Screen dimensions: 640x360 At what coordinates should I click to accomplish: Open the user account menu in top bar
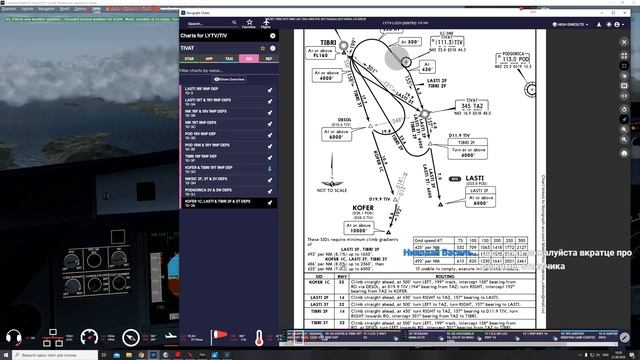point(618,24)
